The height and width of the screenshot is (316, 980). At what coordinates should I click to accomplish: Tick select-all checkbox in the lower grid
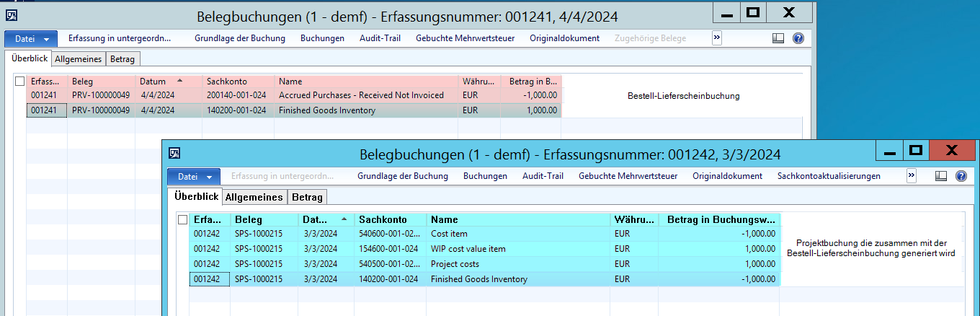tap(183, 219)
